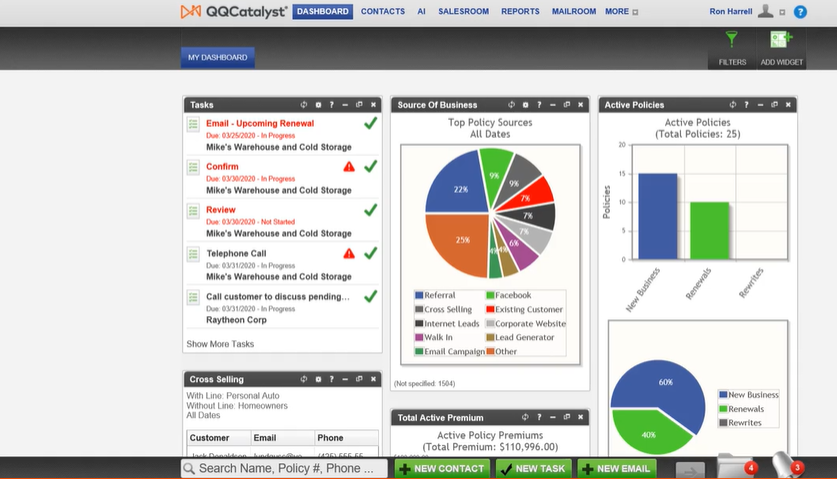Click the 25% orange pie slice
The image size is (837, 479).
coord(458,243)
